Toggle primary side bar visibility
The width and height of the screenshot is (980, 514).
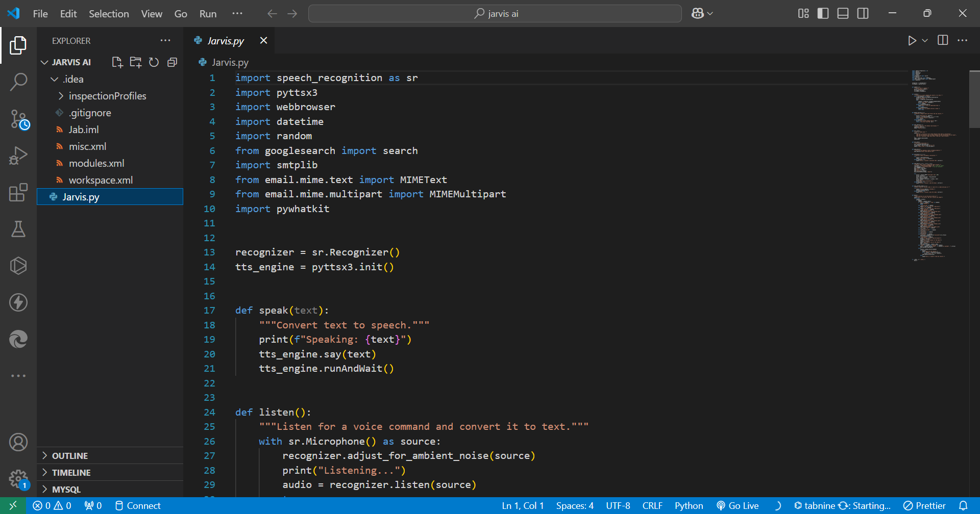pos(823,13)
